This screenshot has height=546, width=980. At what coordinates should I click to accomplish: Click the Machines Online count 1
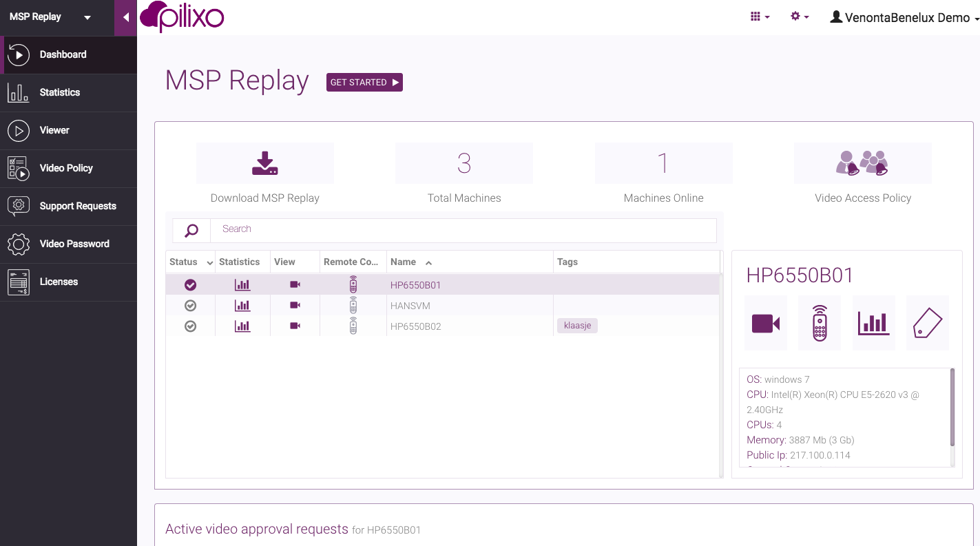(663, 163)
